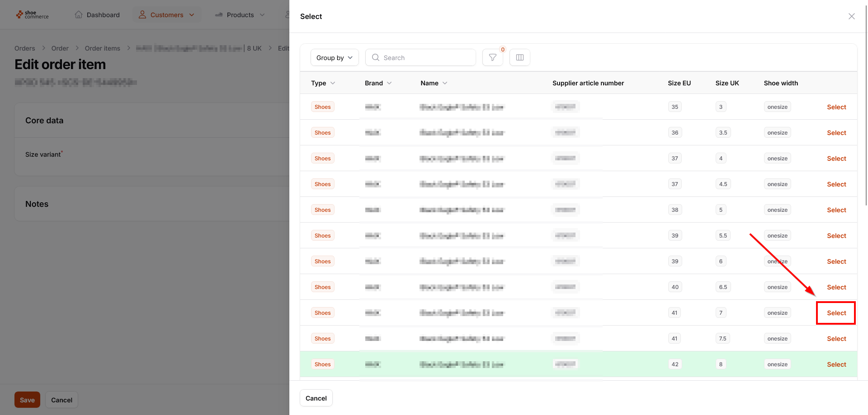Click Cancel in the Select panel
This screenshot has width=868, height=415.
[x=316, y=398]
